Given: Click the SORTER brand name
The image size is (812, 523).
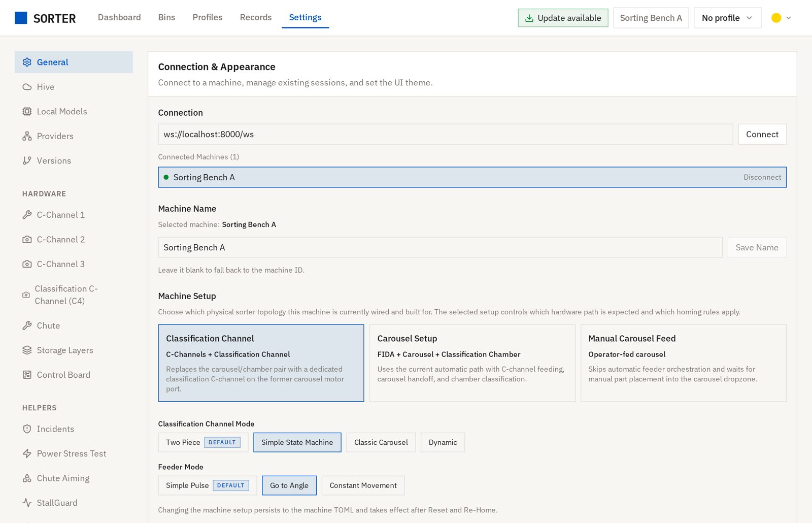Looking at the screenshot, I should tap(54, 19).
